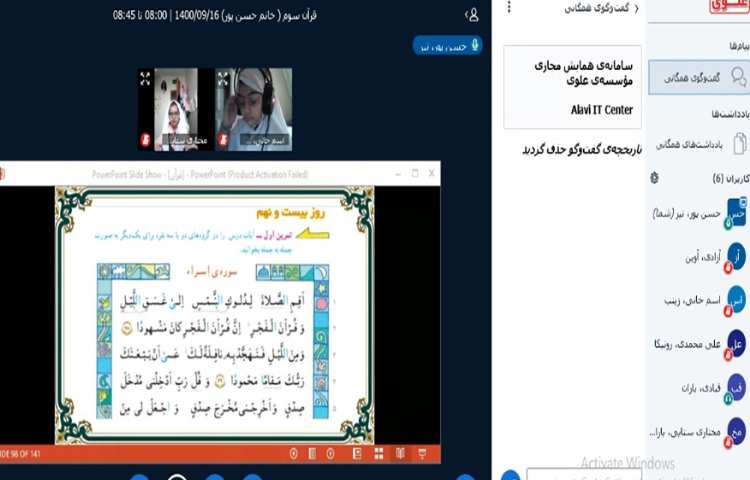Click the document icon beside shared notes

point(739,144)
